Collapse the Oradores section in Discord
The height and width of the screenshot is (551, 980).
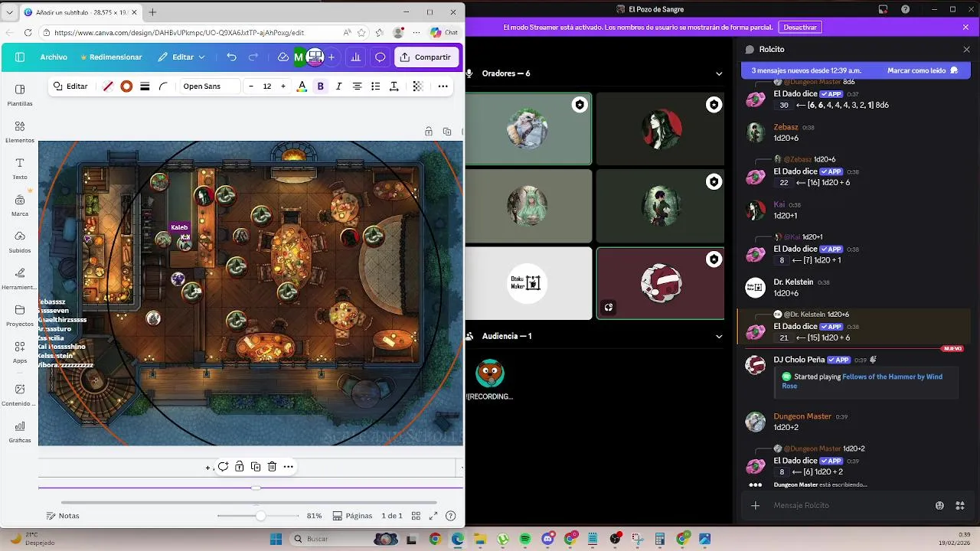click(x=719, y=73)
